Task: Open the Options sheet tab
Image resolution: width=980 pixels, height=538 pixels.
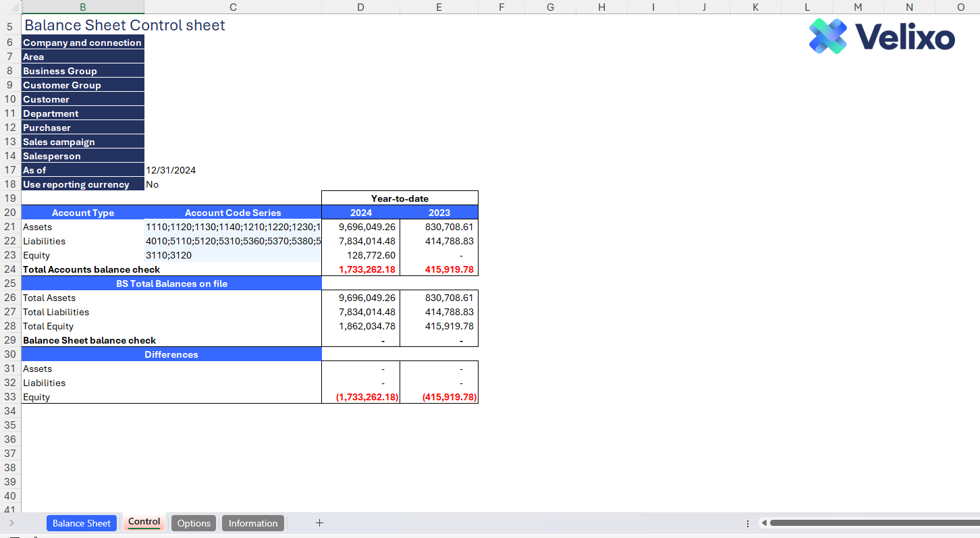Action: [194, 523]
